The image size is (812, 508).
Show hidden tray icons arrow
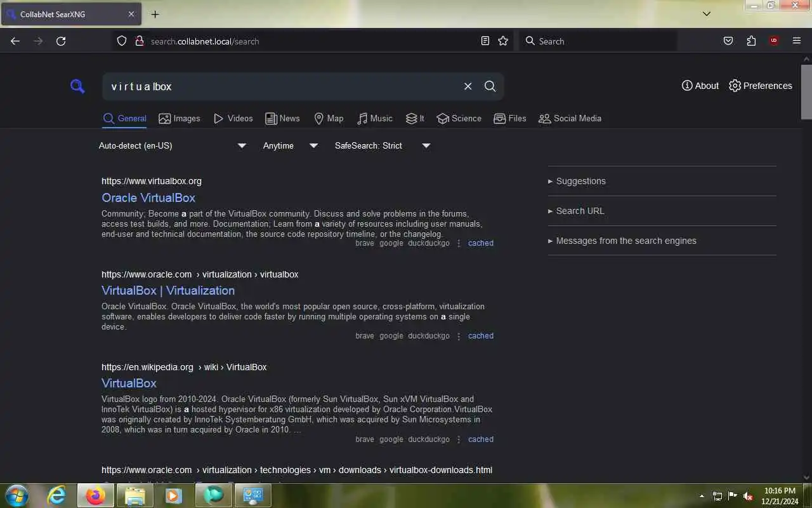702,496
